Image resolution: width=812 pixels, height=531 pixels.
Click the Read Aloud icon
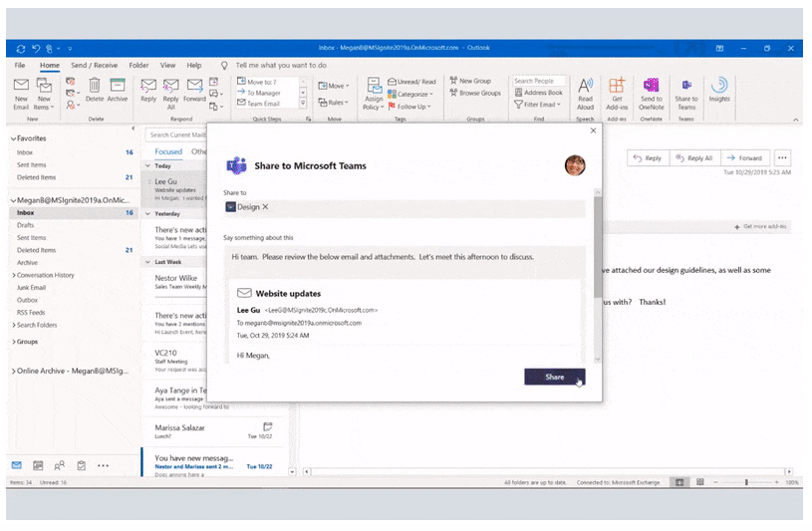pyautogui.click(x=585, y=94)
